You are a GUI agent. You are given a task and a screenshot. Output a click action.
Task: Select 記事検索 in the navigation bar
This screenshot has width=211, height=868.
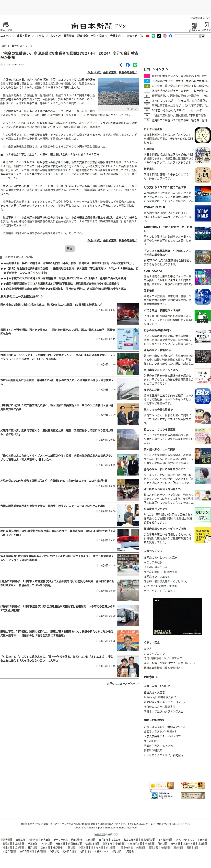(x=82, y=36)
